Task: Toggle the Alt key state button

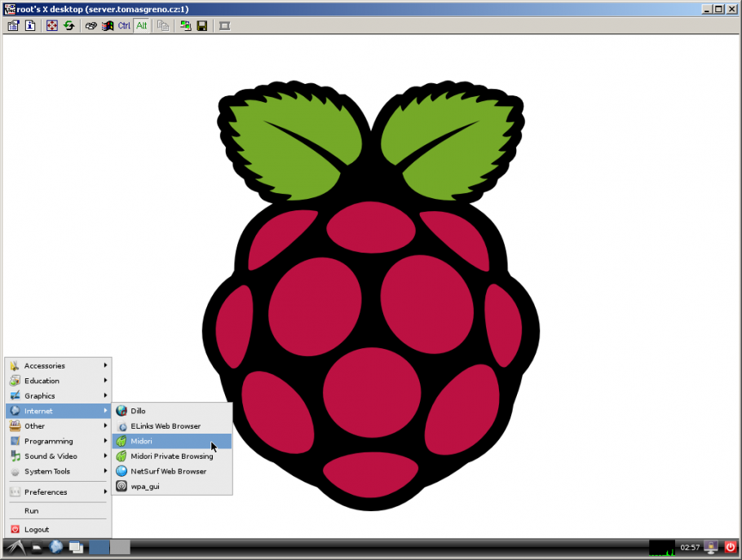Action: [142, 25]
